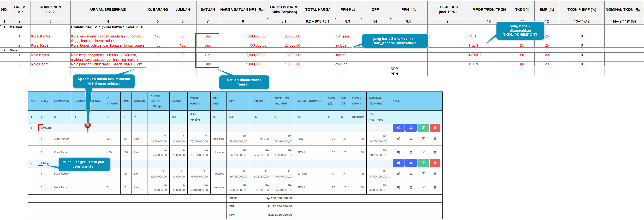This screenshot has width=644, height=220.
Task: Delete Kursi Rapat using its trash icon
Action: pos(435,152)
